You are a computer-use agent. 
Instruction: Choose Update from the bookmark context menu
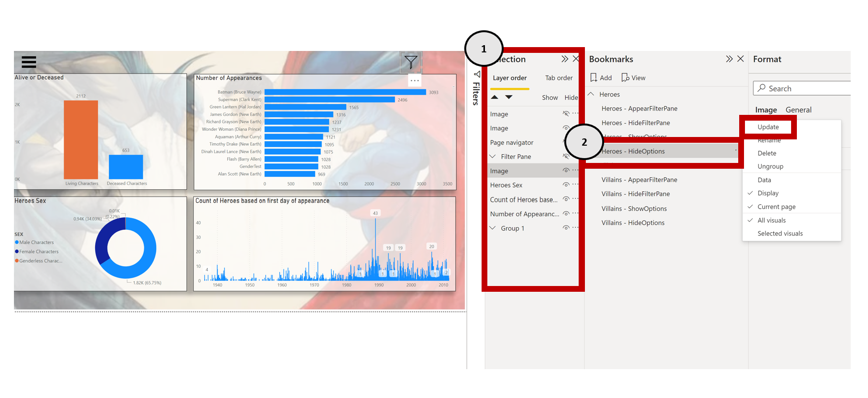tap(768, 127)
